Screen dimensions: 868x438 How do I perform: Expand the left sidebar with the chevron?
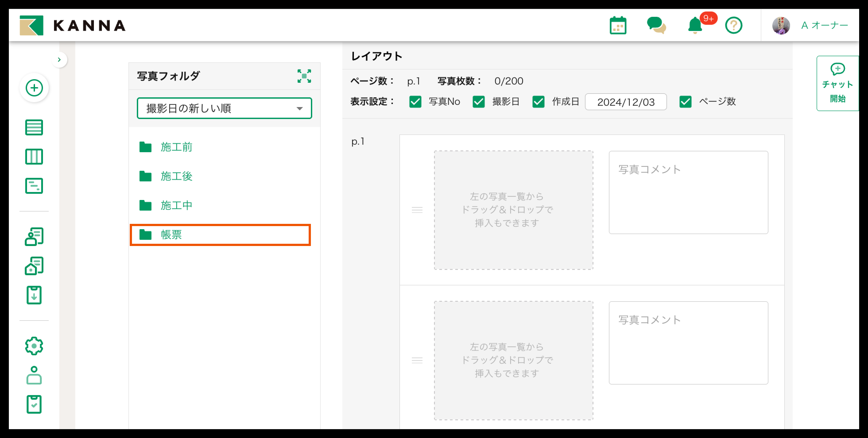[59, 60]
